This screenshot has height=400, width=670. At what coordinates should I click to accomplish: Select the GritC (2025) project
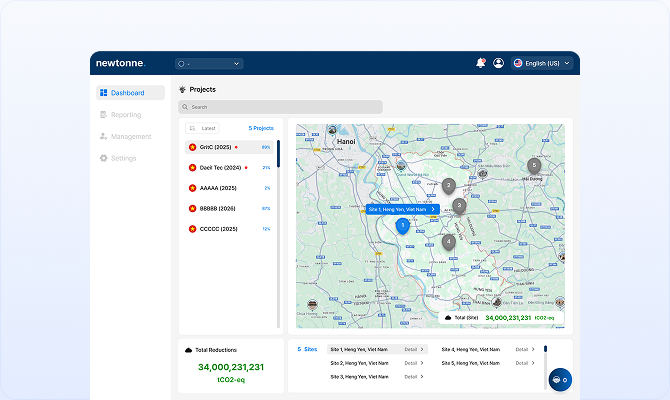click(x=215, y=147)
